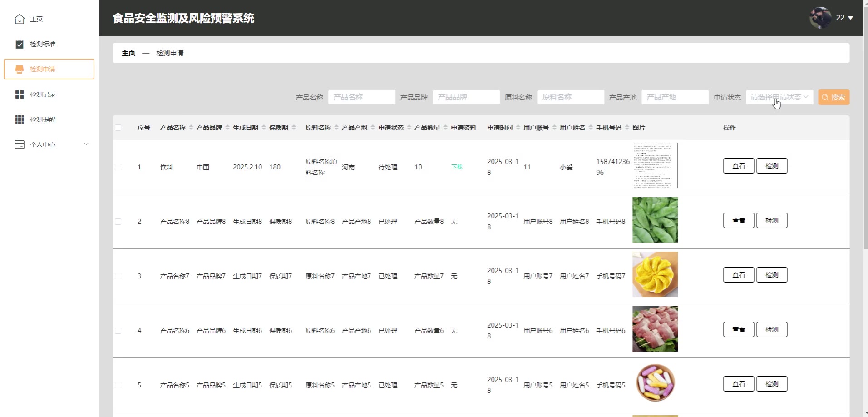
Task: Click 主页 in the breadcrumb
Action: pyautogui.click(x=128, y=53)
